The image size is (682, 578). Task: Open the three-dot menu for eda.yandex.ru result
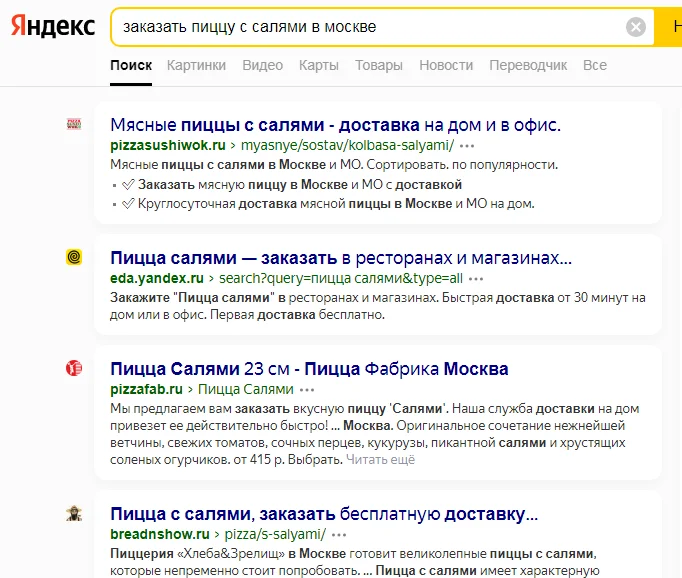tap(476, 279)
